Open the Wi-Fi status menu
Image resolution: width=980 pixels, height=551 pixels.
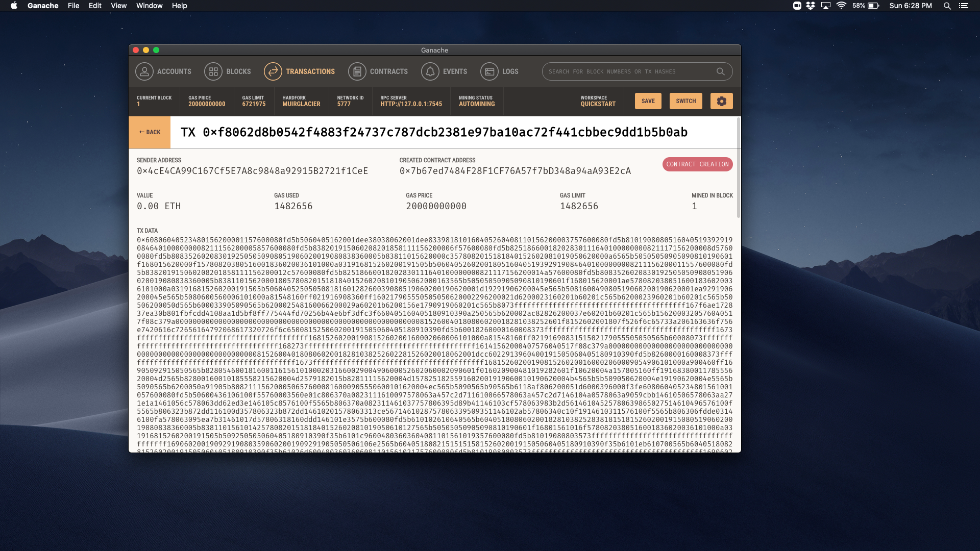(842, 6)
